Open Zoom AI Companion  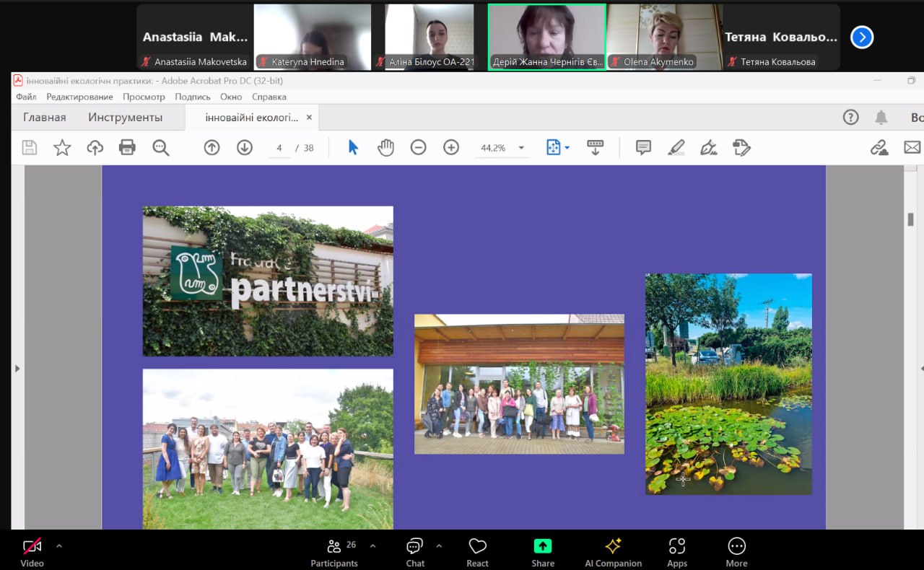[613, 553]
